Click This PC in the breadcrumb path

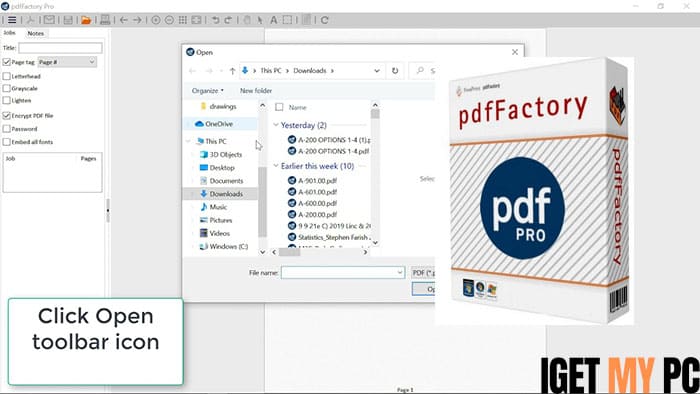pyautogui.click(x=271, y=71)
